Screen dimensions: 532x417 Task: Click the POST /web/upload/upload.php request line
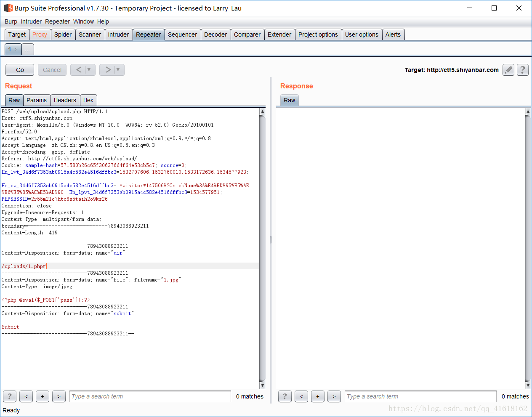click(x=54, y=112)
